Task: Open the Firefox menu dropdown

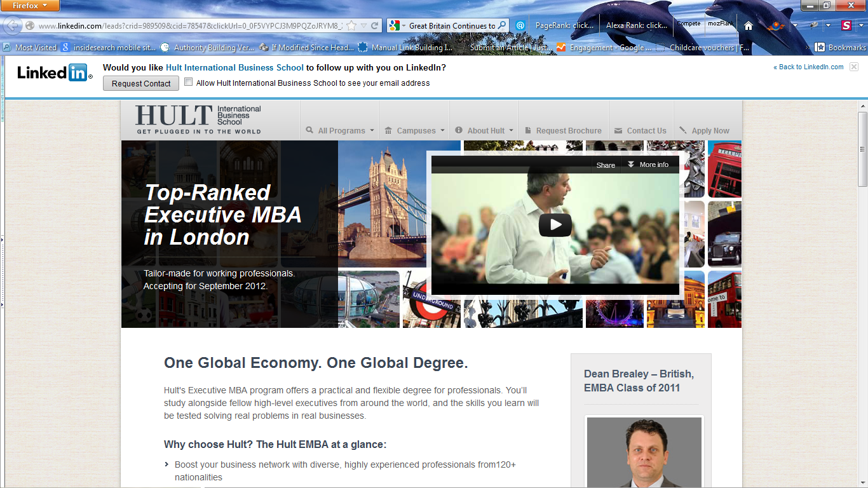Action: pyautogui.click(x=30, y=6)
